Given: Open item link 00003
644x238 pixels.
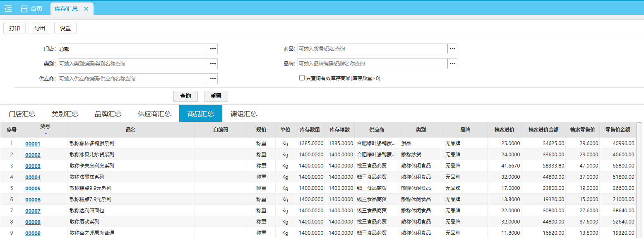Looking at the screenshot, I should coord(33,166).
